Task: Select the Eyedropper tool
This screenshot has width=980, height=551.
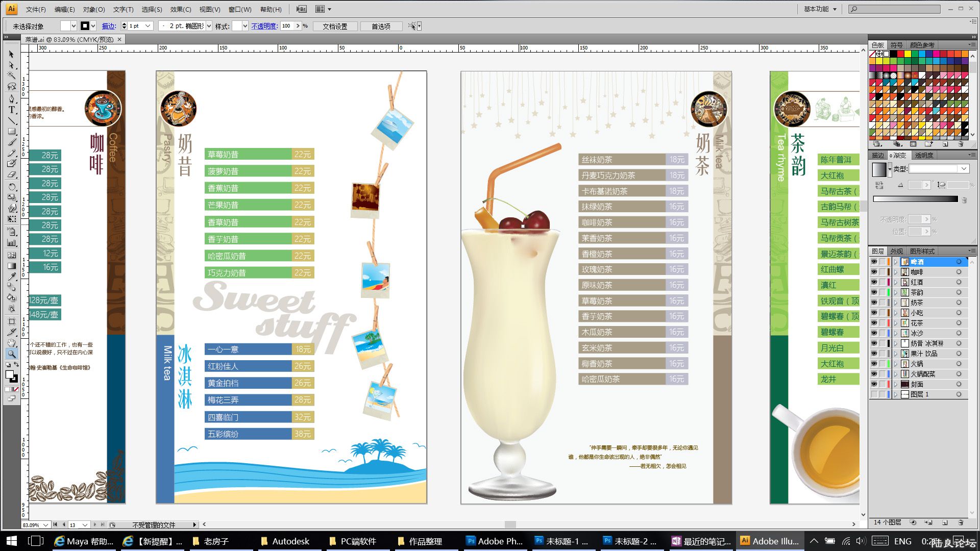Action: (x=12, y=276)
